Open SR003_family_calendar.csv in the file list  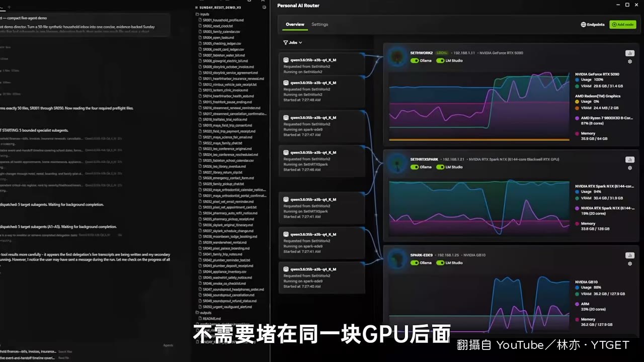coord(219,32)
